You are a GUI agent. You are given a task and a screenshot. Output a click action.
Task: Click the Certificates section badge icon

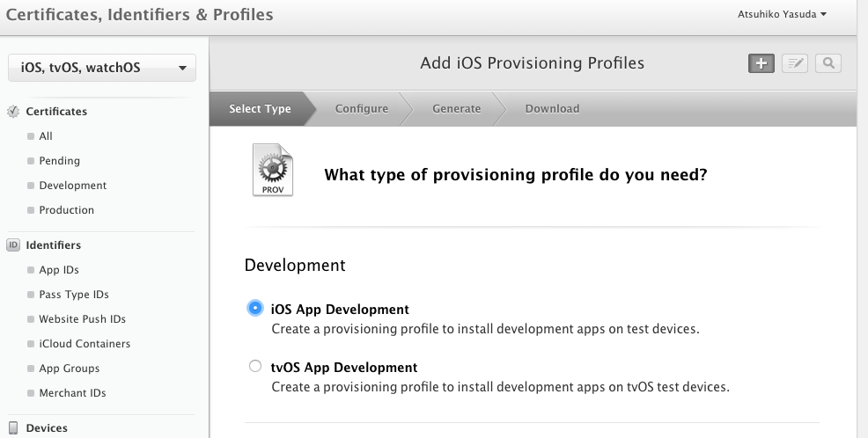pyautogui.click(x=13, y=111)
